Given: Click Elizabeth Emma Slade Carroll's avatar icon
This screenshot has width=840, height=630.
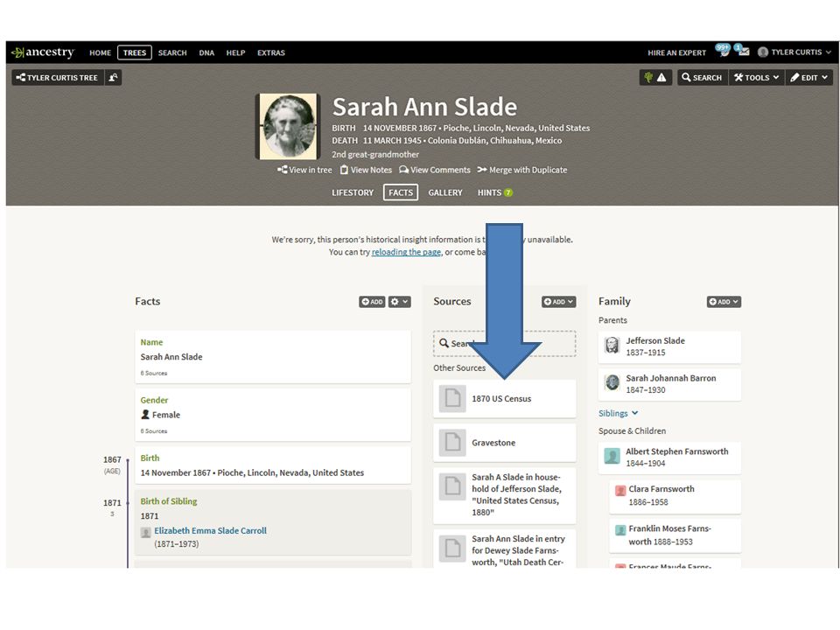Looking at the screenshot, I should [146, 532].
